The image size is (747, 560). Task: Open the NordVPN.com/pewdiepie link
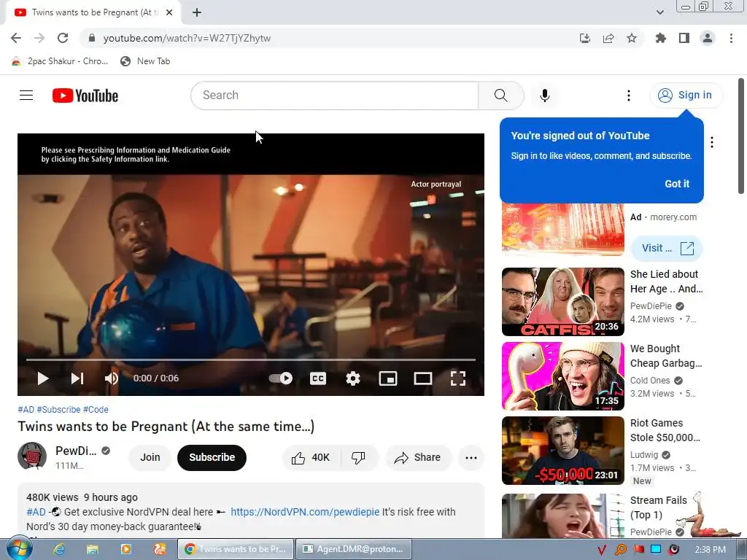point(305,512)
